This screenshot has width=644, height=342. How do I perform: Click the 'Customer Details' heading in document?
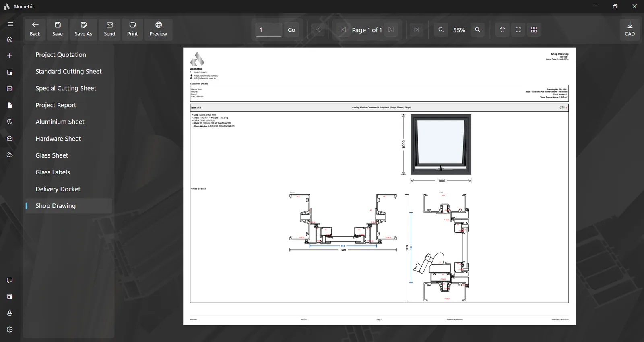coord(199,84)
